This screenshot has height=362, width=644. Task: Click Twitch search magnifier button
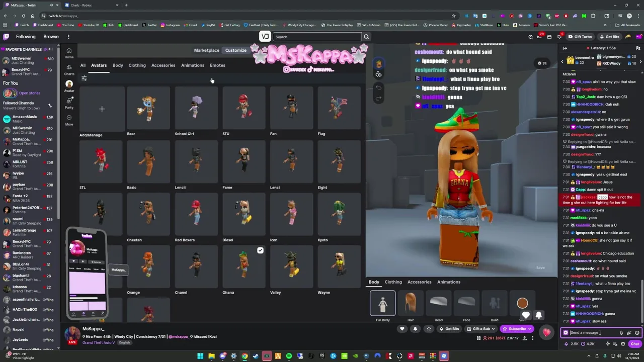tap(366, 37)
